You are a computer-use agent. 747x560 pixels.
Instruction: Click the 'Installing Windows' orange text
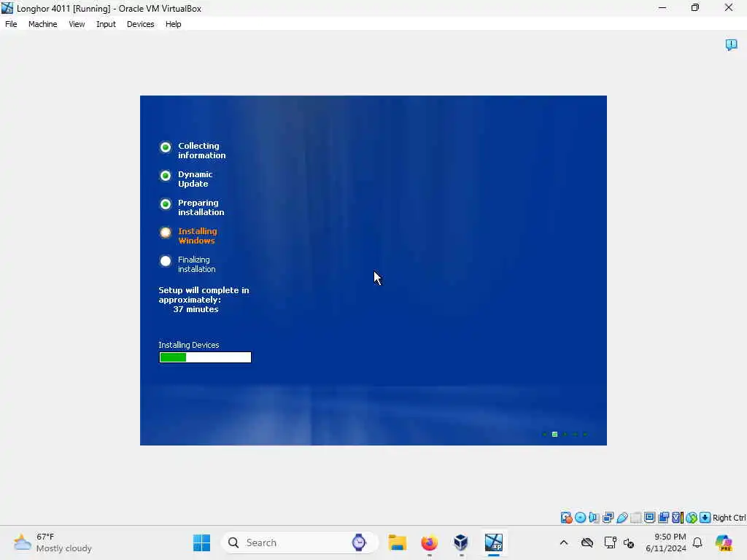197,236
